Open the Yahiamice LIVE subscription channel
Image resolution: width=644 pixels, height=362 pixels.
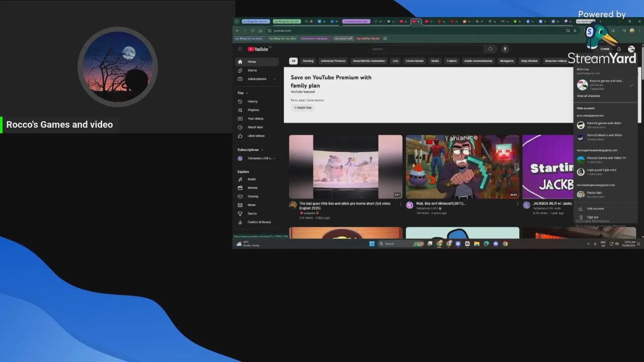pyautogui.click(x=257, y=158)
